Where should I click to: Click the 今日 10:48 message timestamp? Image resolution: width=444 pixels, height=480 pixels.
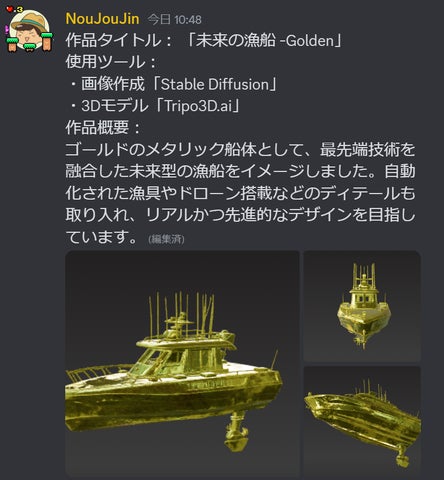[175, 20]
